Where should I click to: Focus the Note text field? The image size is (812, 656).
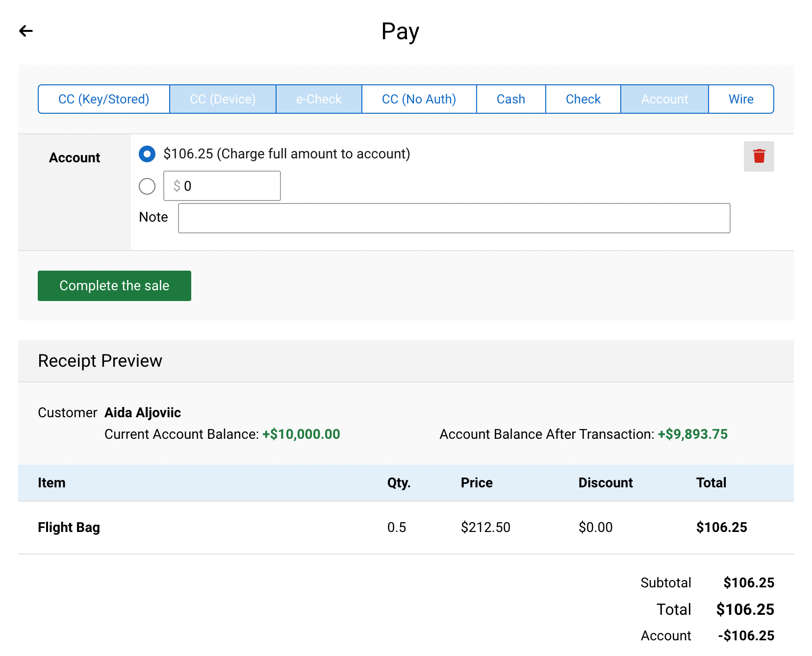(454, 218)
